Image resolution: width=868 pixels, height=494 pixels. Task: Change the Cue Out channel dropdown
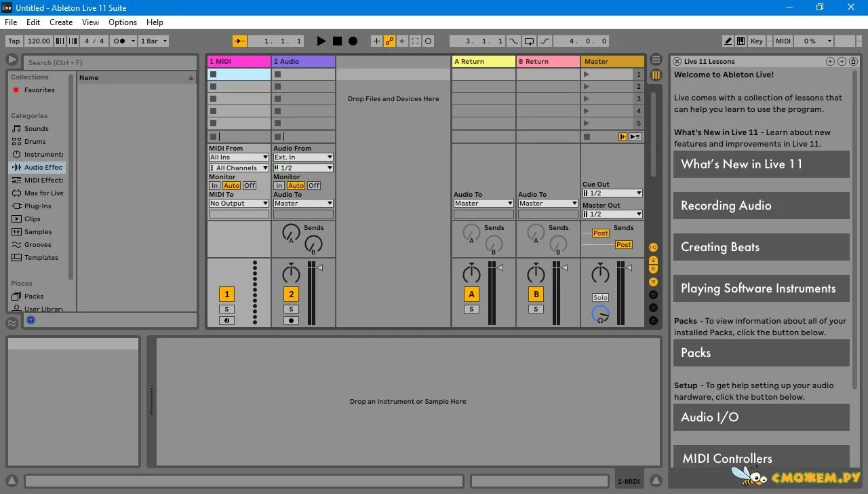click(x=612, y=192)
